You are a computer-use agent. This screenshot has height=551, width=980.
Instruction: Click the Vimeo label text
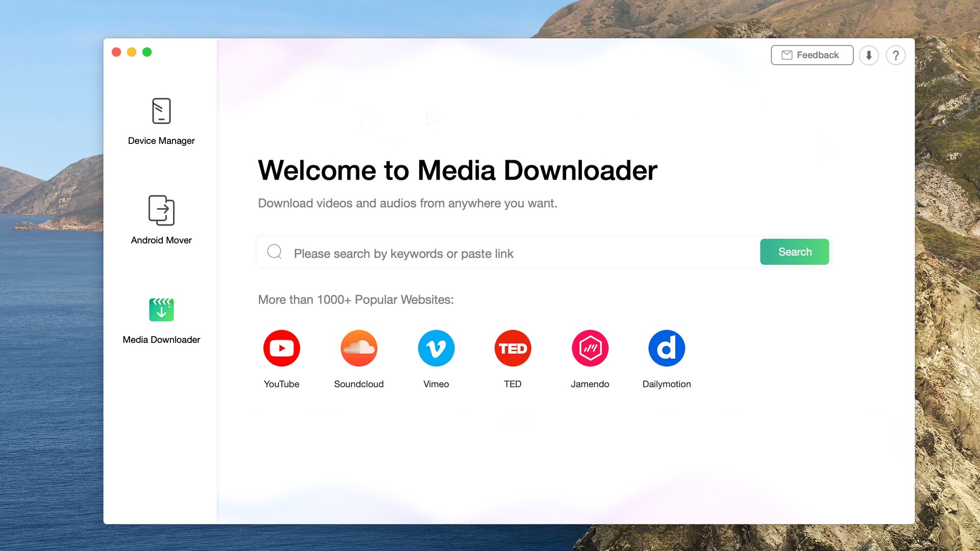[436, 384]
